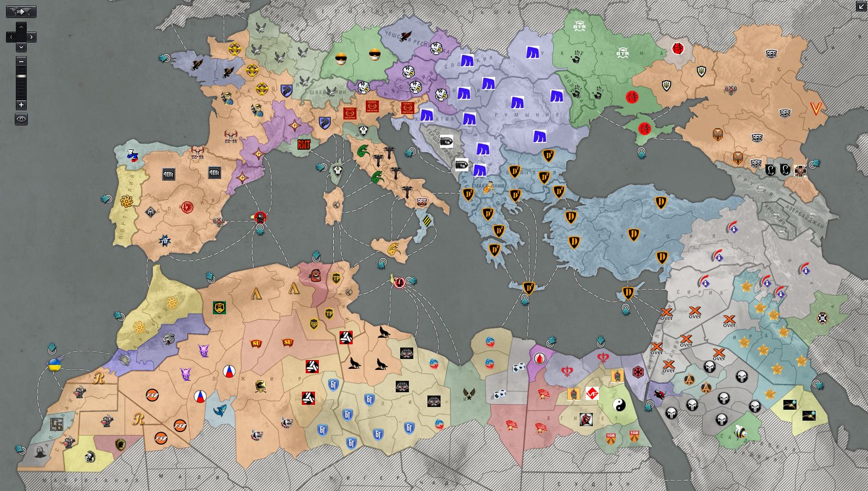Click the shield emblem on Corsica
The image size is (868, 491).
338,171
